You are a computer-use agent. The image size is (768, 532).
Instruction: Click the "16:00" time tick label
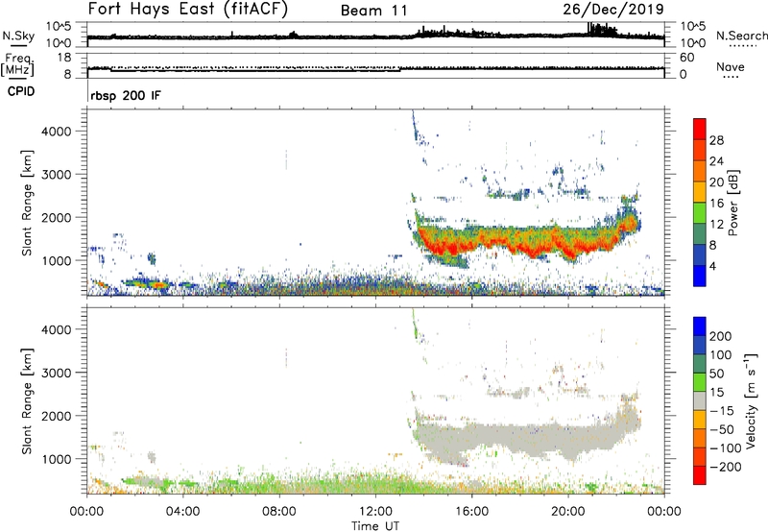[471, 512]
